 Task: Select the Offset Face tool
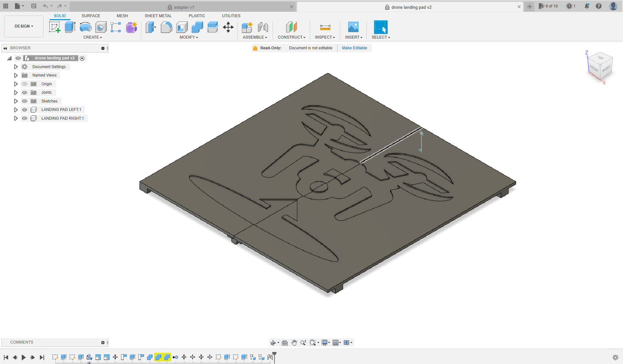click(x=213, y=27)
